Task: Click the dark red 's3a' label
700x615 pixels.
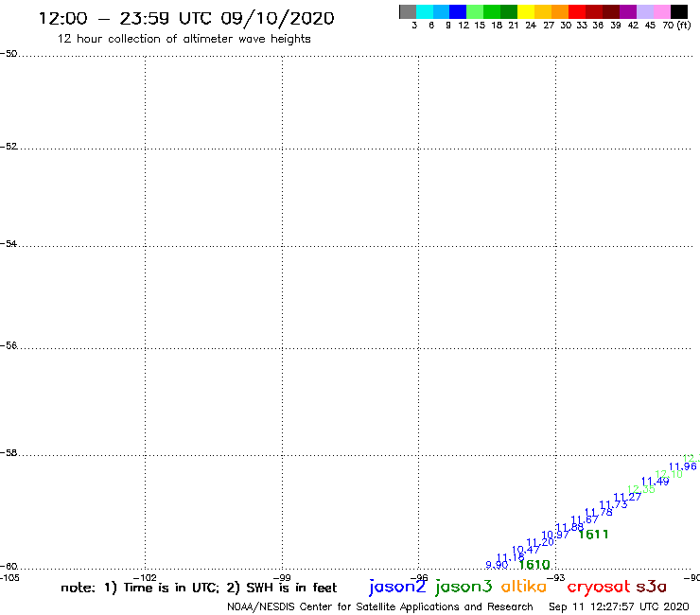Action: (652, 587)
